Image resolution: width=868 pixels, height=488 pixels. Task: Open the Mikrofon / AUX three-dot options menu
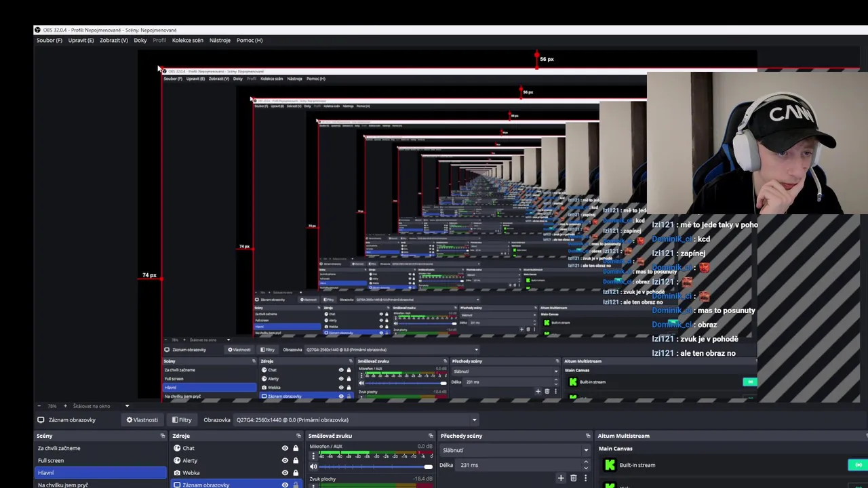click(313, 456)
